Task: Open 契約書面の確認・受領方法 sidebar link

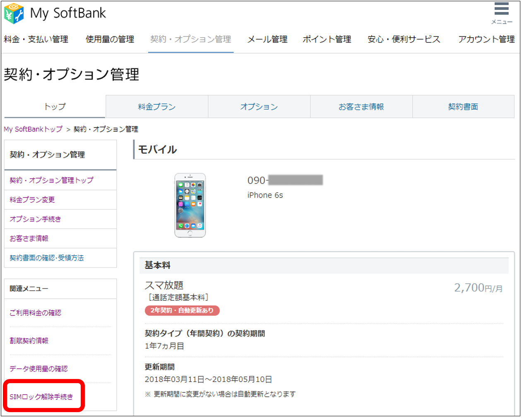Action: [46, 258]
